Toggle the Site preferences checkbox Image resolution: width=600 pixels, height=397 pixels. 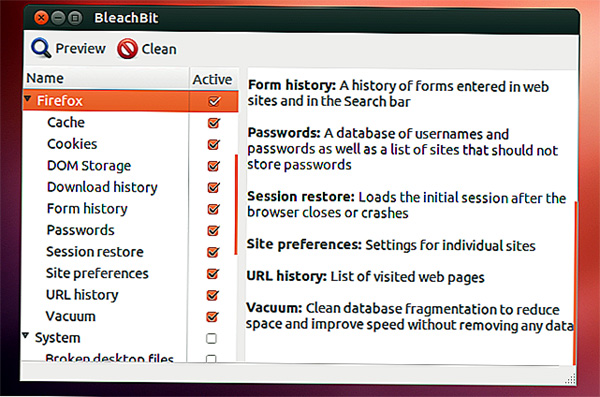[212, 273]
